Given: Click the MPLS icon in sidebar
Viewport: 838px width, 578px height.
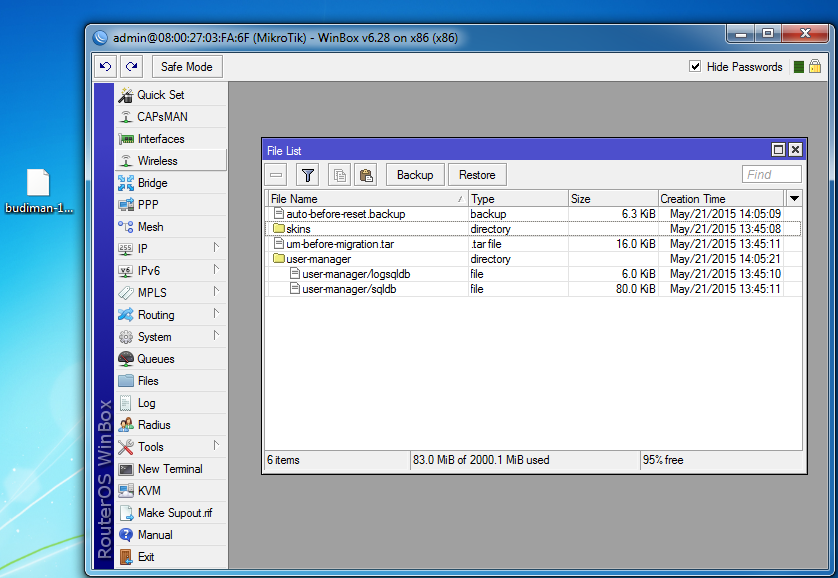Looking at the screenshot, I should 126,293.
